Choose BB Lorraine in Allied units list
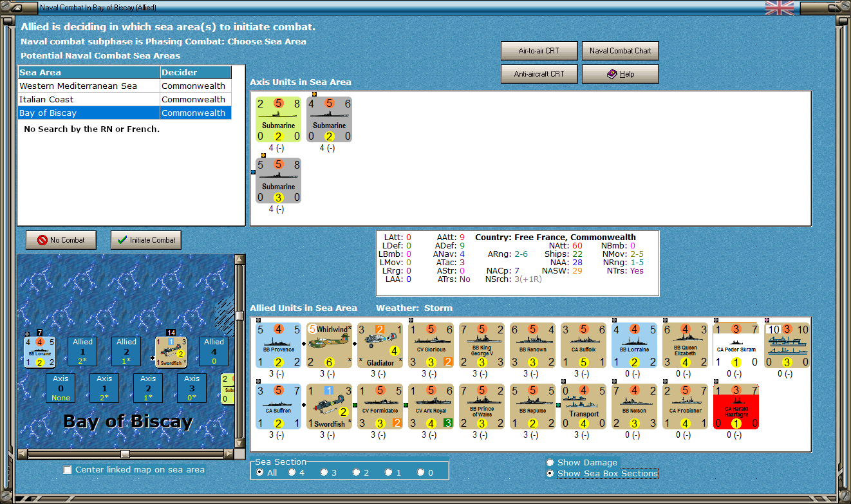The width and height of the screenshot is (851, 504). [635, 346]
